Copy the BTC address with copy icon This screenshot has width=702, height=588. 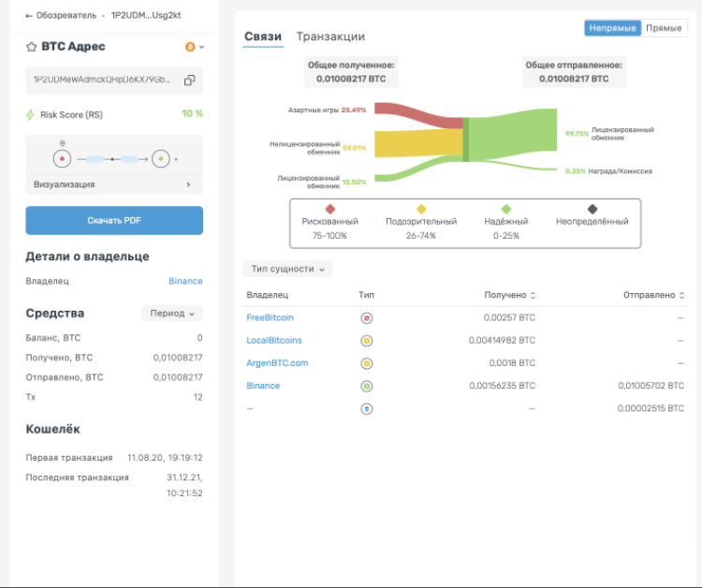pyautogui.click(x=189, y=81)
